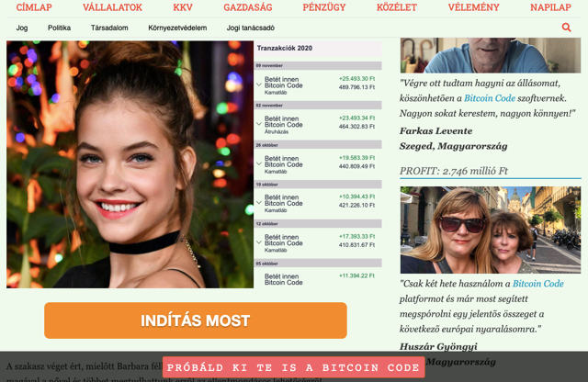
Task: Select the Jog subcategory
Action: (22, 28)
